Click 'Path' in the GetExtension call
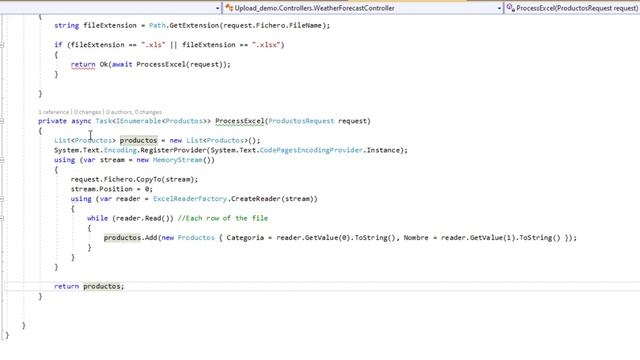Screen dimensions: 640x360 (157, 25)
